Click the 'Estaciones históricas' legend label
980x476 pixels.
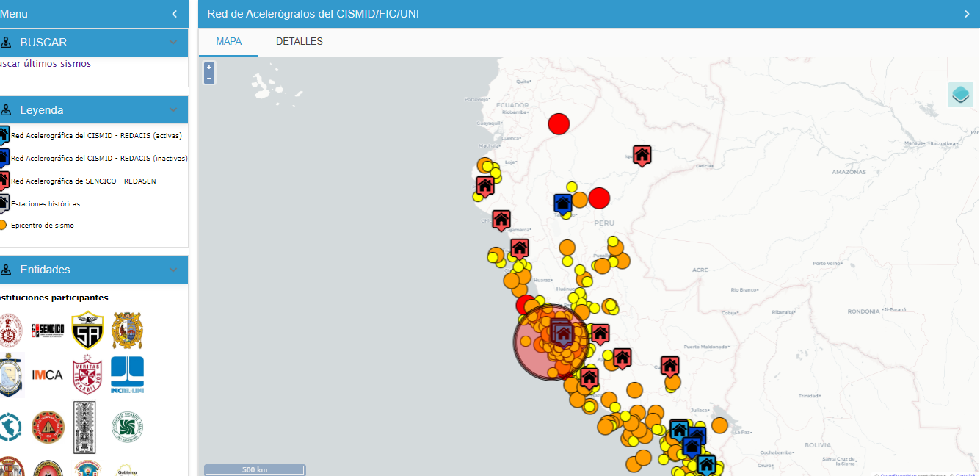click(x=46, y=203)
